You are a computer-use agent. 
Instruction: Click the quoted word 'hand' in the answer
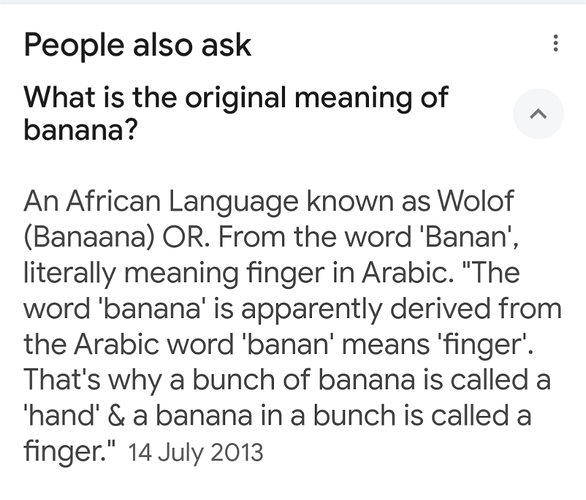tap(63, 416)
